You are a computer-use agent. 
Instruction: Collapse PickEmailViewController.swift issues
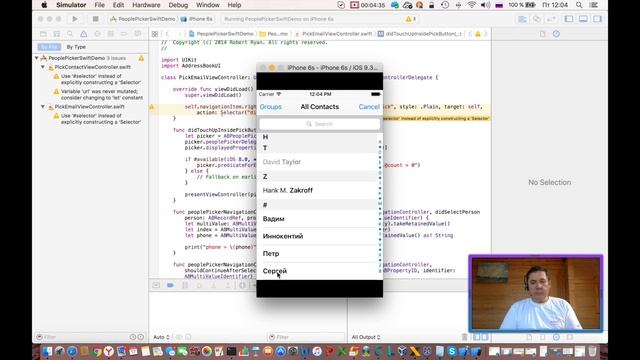click(x=43, y=107)
